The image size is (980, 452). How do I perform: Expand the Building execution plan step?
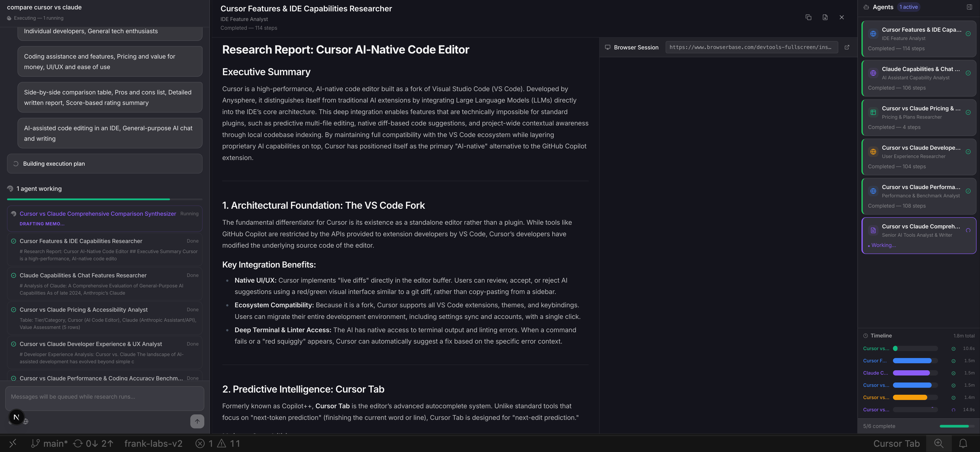(105, 164)
